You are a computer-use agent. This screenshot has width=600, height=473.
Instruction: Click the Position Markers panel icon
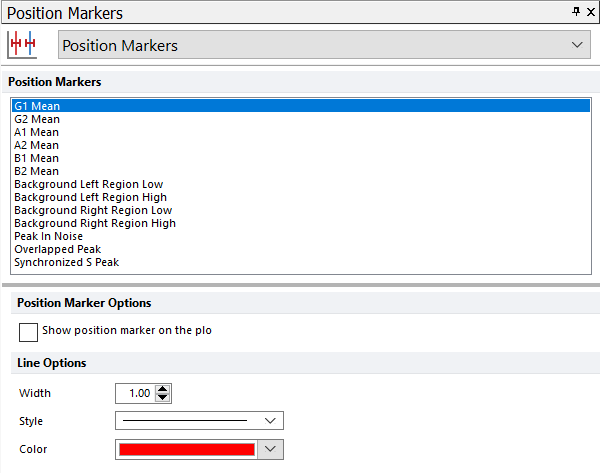(22, 45)
